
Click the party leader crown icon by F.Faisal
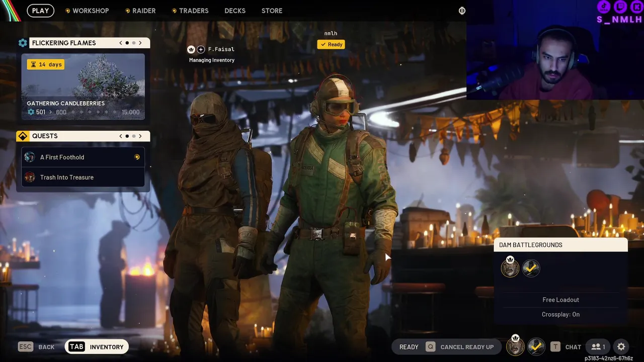point(191,49)
